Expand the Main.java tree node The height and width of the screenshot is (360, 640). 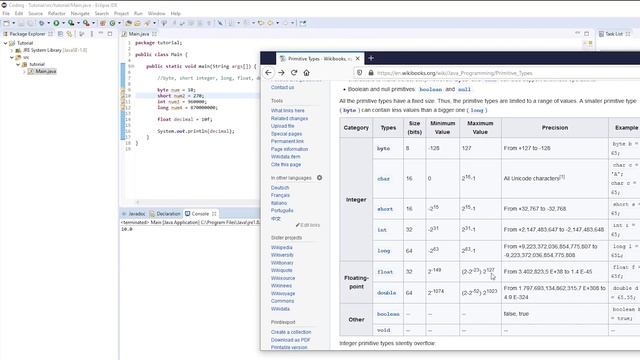(24, 71)
